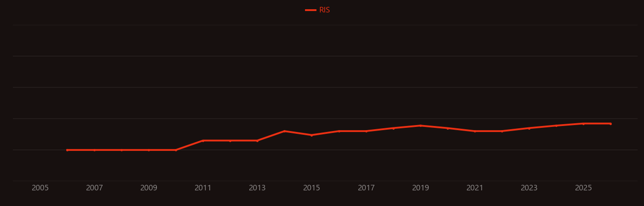Viewport: 644px width, 206px height.
Task: Select the RIS data point at 2015
Action: (311, 135)
